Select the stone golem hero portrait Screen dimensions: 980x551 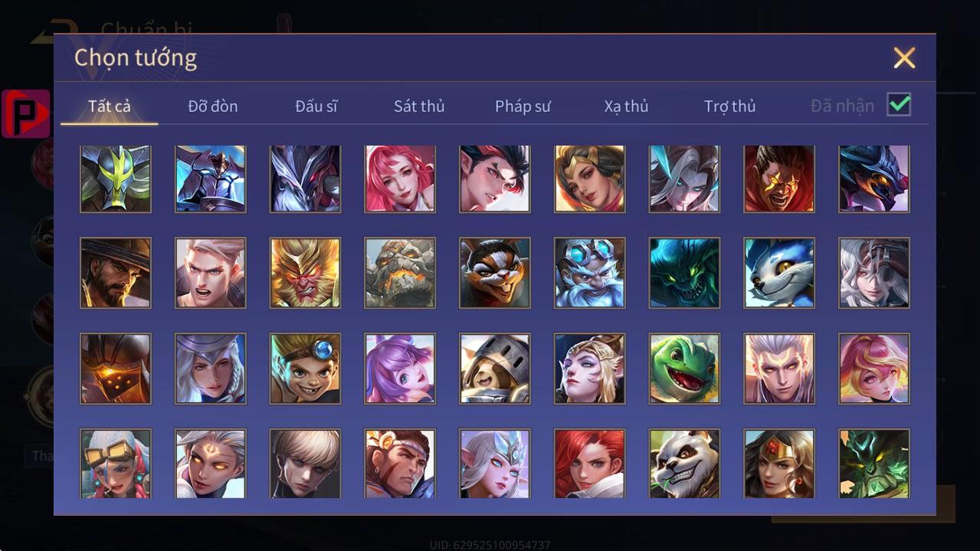[400, 273]
